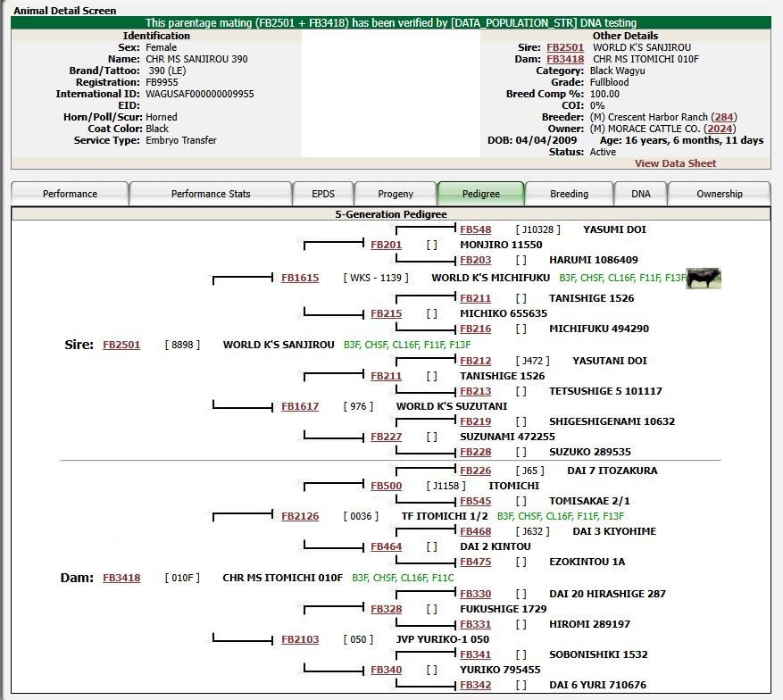Click the View Data Sheet link
The image size is (783, 700).
click(x=675, y=163)
